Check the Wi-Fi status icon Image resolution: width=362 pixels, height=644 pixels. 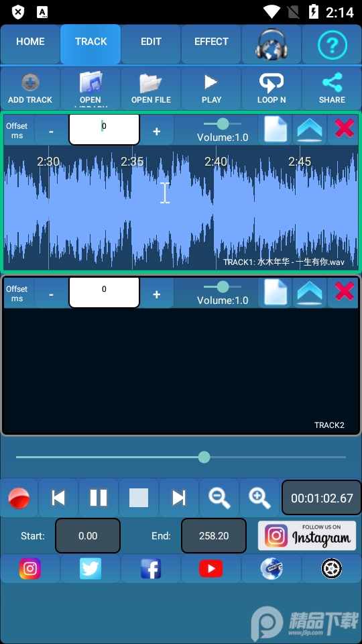tap(271, 12)
